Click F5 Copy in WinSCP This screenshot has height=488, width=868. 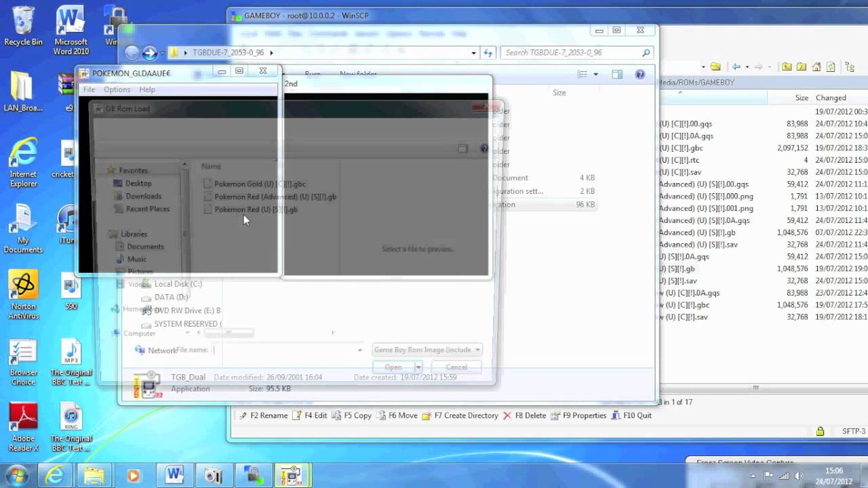[x=351, y=415]
